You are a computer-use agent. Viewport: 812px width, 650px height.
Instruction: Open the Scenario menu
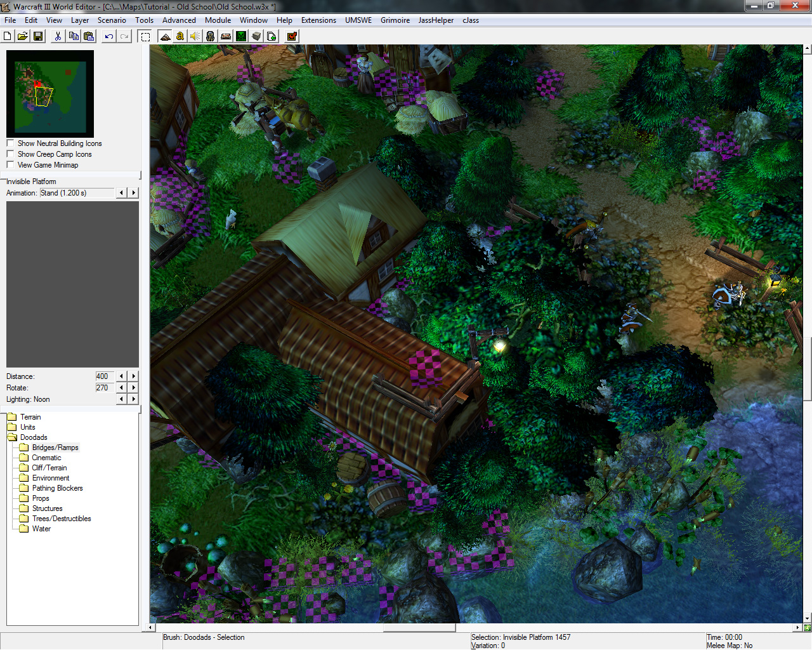click(x=112, y=20)
